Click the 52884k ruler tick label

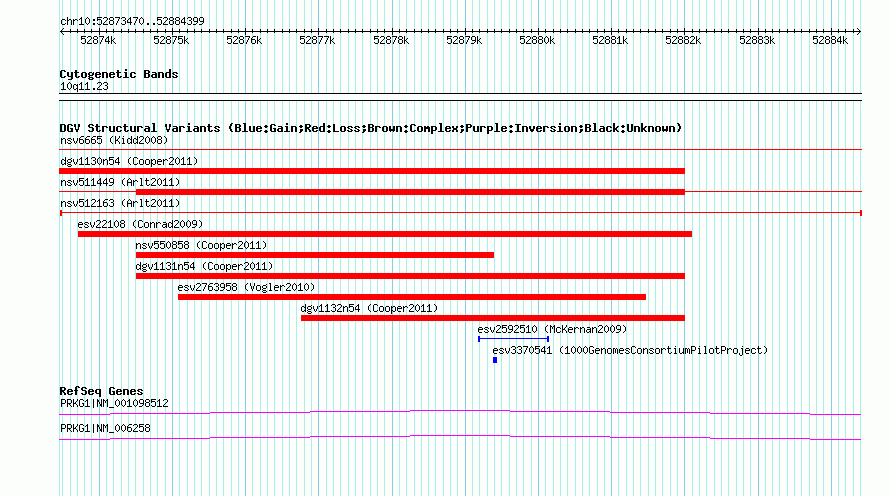click(830, 40)
